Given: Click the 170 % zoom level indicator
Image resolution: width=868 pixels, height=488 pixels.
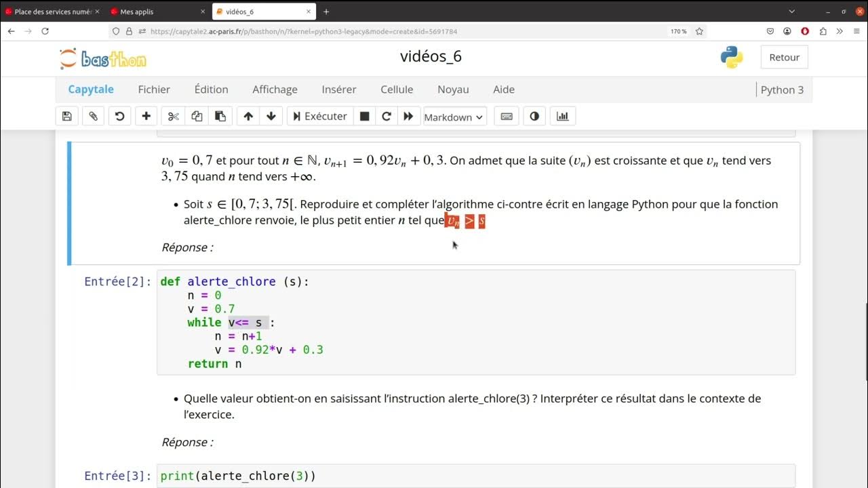Looking at the screenshot, I should click(678, 31).
